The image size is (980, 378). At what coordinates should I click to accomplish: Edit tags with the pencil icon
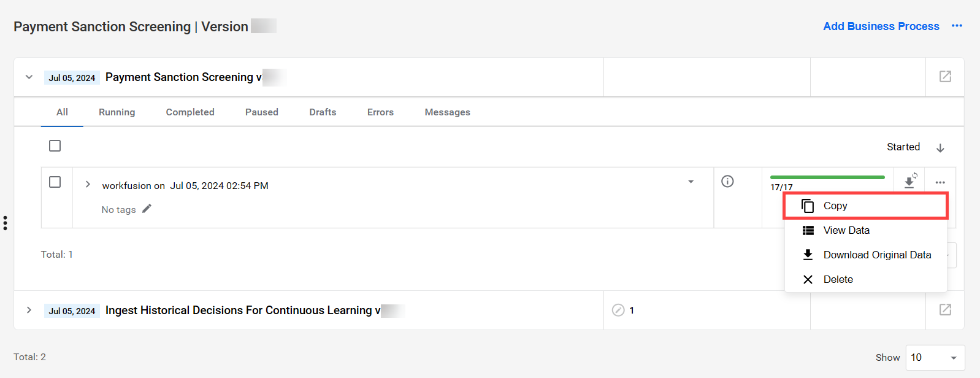147,209
